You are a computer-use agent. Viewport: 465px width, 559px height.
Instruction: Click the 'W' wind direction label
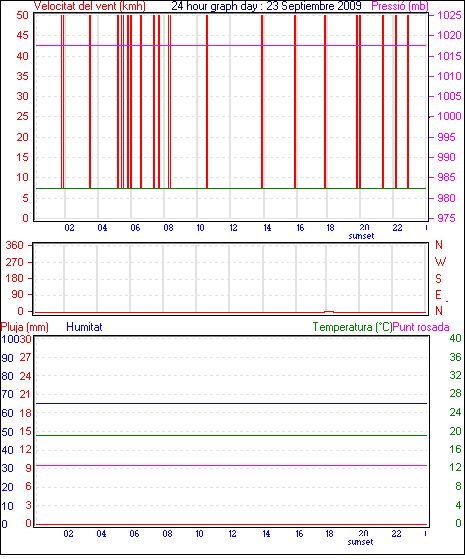[440, 262]
